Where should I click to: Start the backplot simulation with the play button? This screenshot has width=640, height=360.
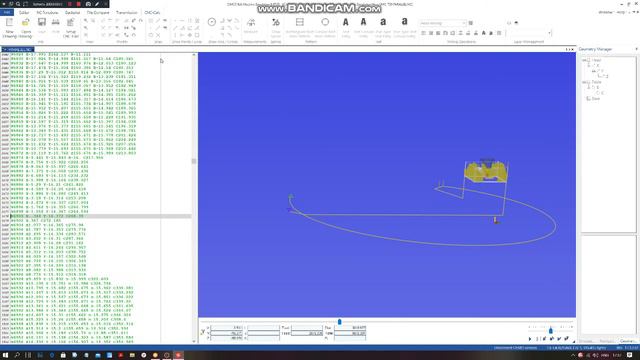point(530,339)
